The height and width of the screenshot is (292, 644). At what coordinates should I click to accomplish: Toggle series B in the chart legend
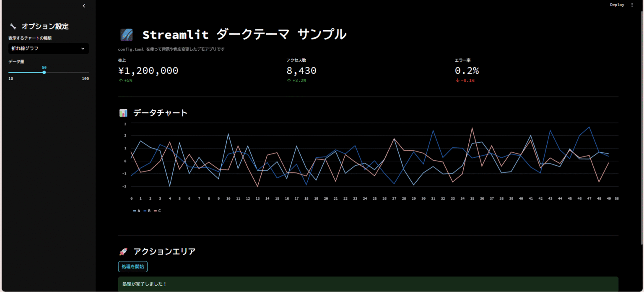pos(147,211)
